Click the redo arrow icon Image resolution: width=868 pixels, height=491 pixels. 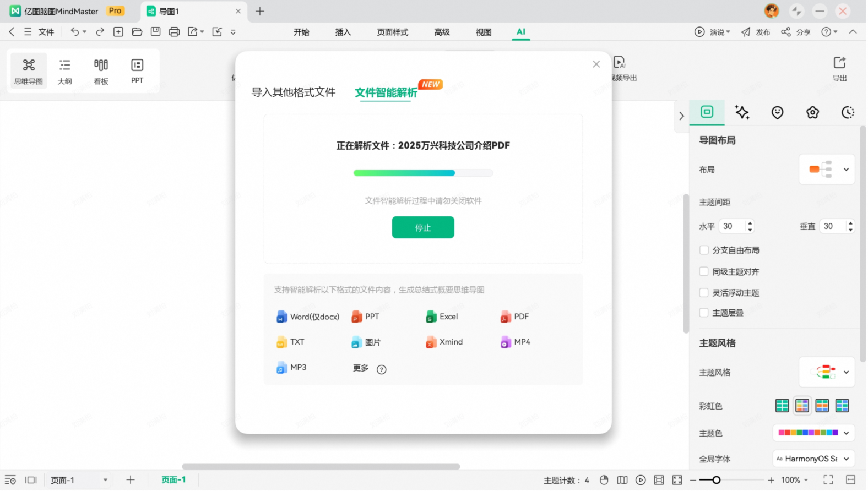100,32
